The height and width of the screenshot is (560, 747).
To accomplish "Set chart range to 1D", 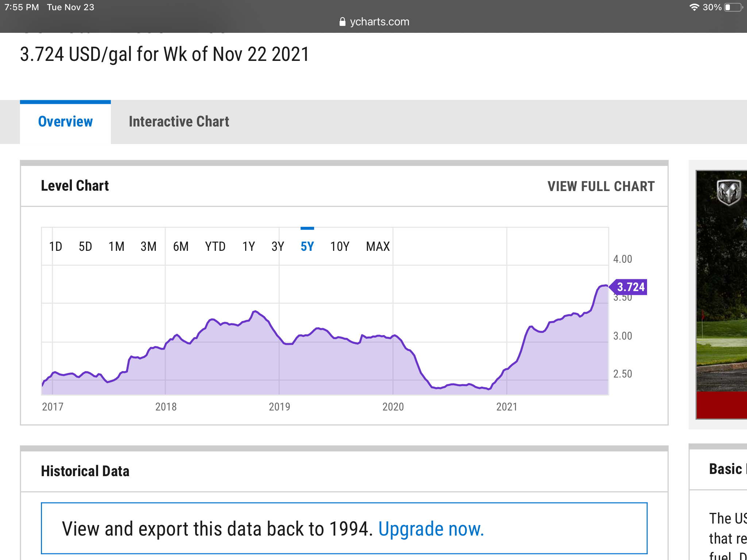I will coord(55,247).
